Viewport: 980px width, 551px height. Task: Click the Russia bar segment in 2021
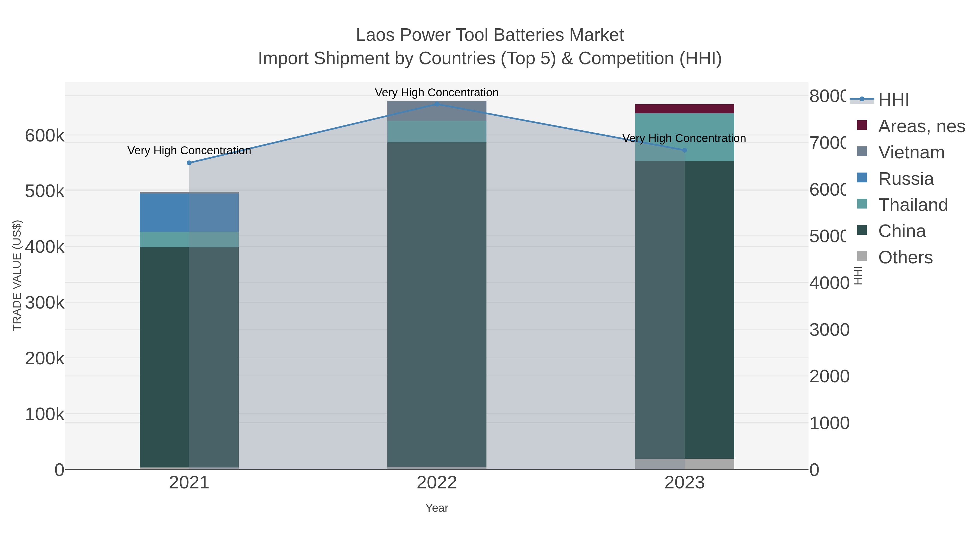(189, 213)
